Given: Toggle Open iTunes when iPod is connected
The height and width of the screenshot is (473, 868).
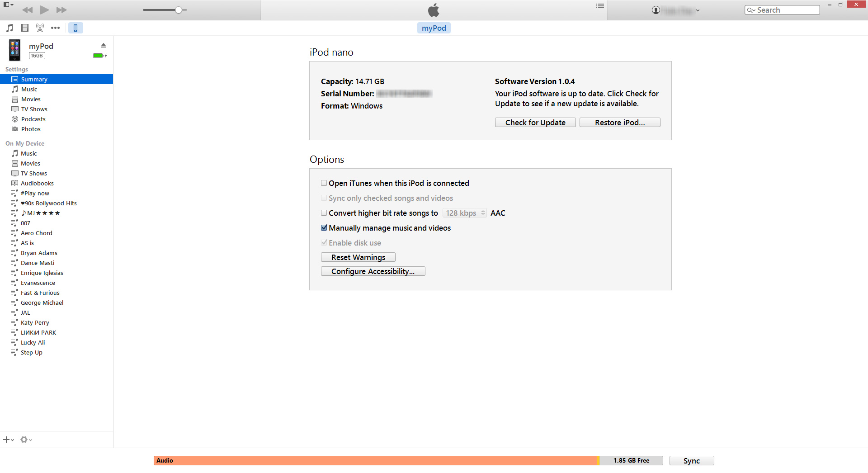Looking at the screenshot, I should tap(324, 183).
